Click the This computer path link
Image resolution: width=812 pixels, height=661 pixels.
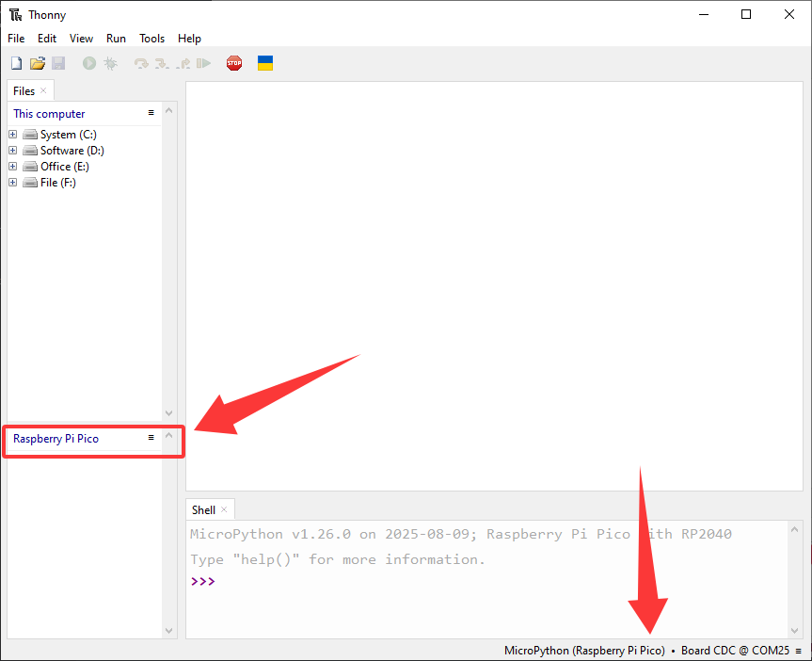pyautogui.click(x=49, y=114)
